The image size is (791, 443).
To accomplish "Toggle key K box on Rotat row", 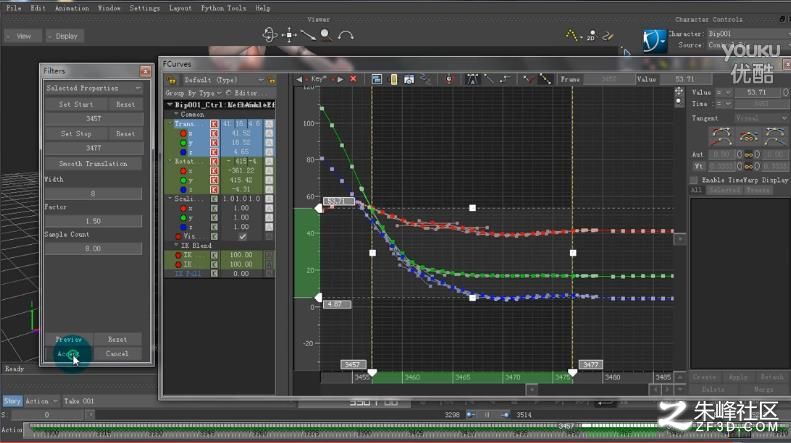I will point(214,161).
